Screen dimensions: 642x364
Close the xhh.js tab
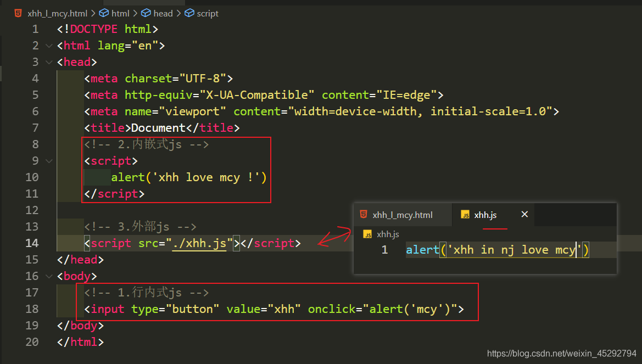click(524, 214)
